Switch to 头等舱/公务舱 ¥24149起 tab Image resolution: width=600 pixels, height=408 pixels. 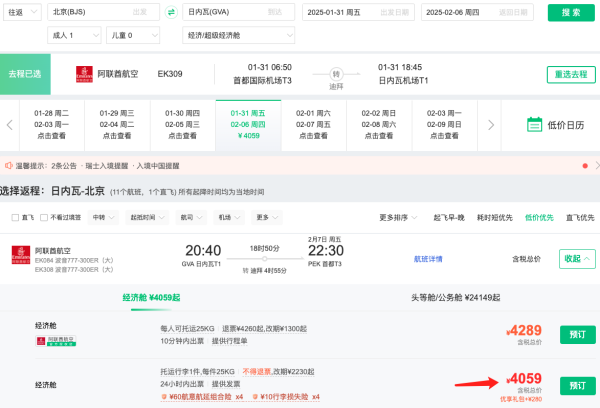pyautogui.click(x=455, y=297)
